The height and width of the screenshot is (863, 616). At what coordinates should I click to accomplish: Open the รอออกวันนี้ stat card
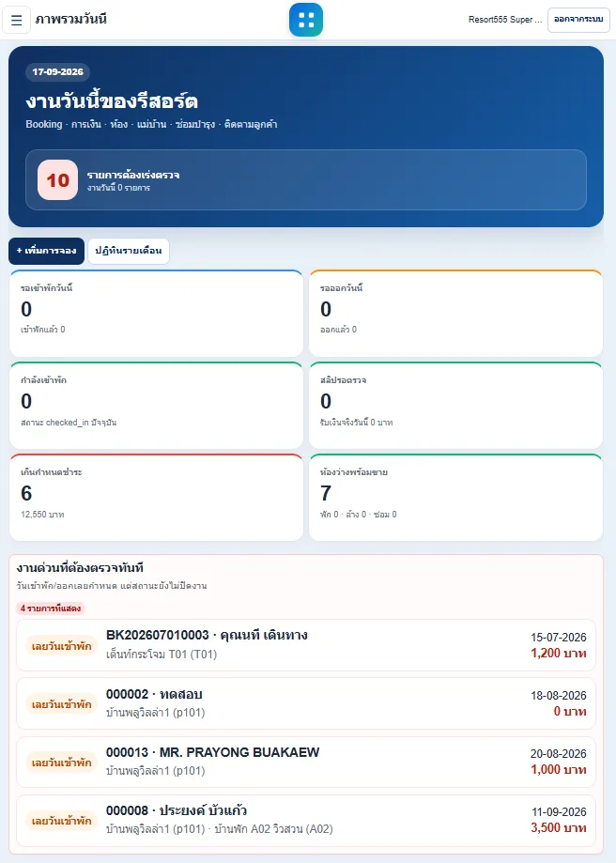click(x=455, y=313)
